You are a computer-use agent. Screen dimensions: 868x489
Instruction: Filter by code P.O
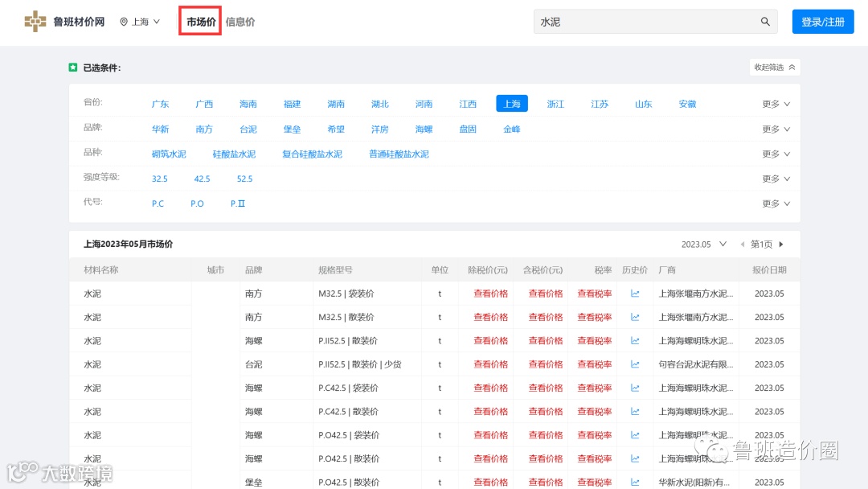tap(197, 203)
